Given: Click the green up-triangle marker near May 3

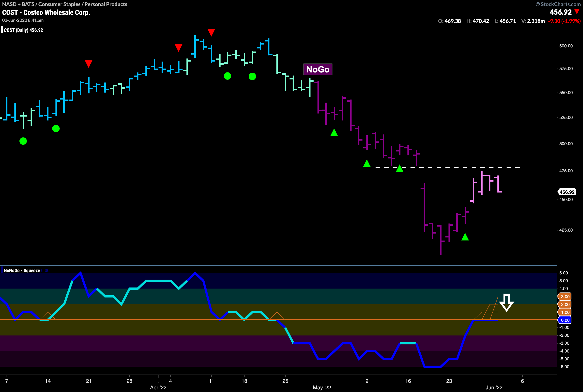Looking at the screenshot, I should pos(334,132).
